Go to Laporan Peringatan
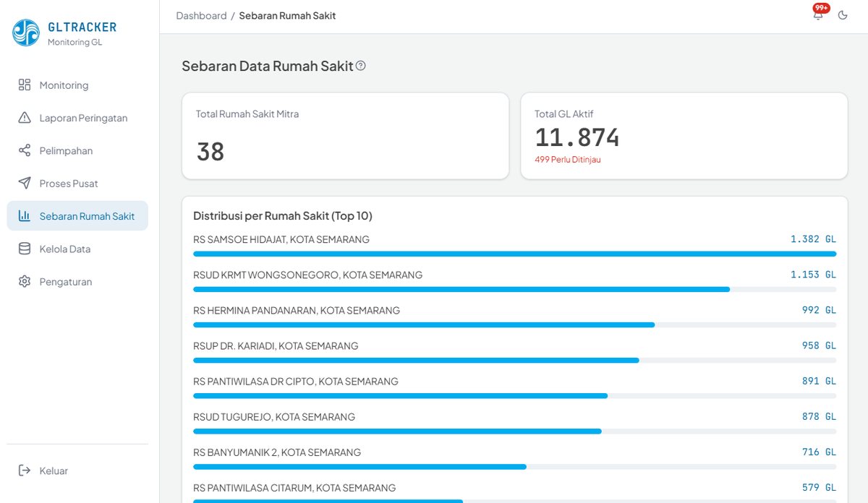The width and height of the screenshot is (868, 503). click(x=77, y=118)
